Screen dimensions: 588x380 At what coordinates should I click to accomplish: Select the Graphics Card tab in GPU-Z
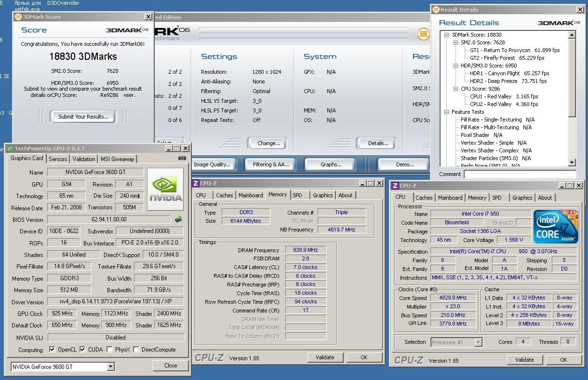(x=27, y=158)
